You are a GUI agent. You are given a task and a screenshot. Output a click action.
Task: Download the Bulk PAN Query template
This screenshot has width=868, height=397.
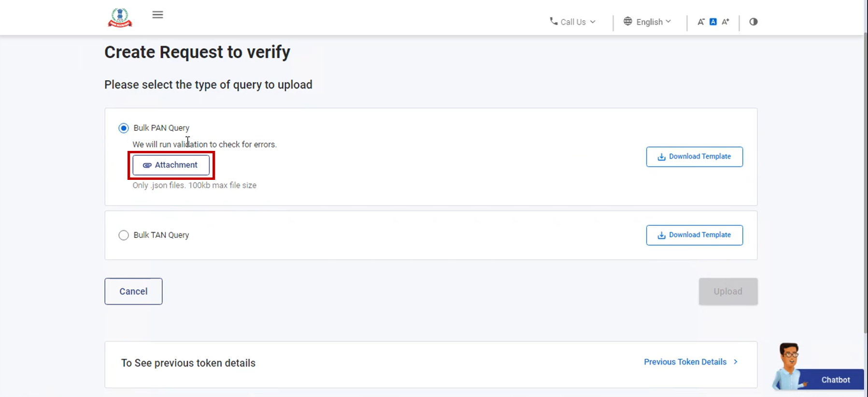pyautogui.click(x=694, y=157)
